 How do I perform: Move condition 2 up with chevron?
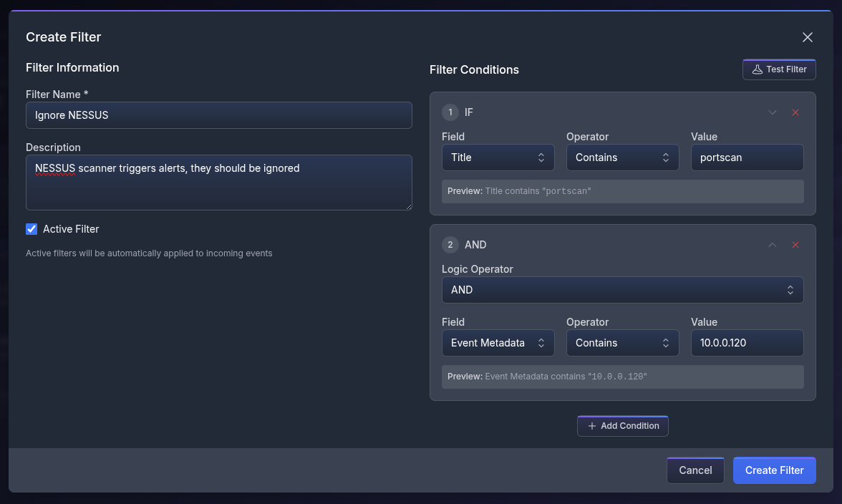773,245
